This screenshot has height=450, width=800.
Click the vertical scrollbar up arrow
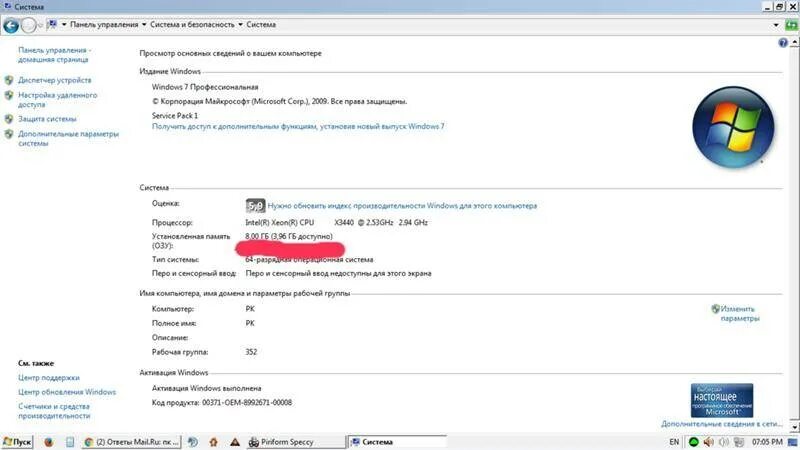(794, 43)
